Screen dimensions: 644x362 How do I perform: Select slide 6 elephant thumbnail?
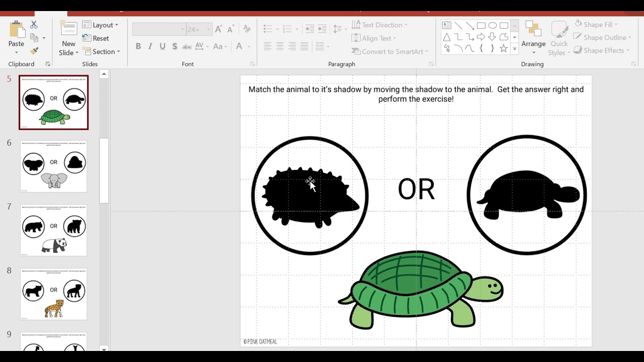pos(54,166)
